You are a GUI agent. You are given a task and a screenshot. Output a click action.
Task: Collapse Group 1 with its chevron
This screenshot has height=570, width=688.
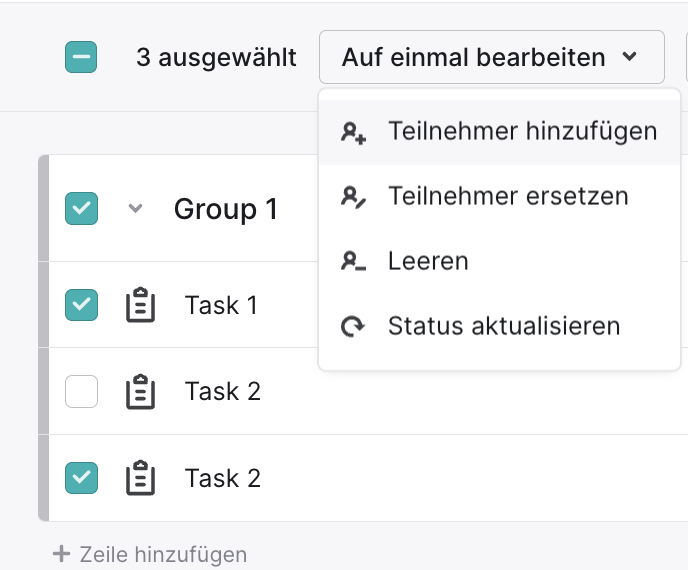[x=135, y=208]
